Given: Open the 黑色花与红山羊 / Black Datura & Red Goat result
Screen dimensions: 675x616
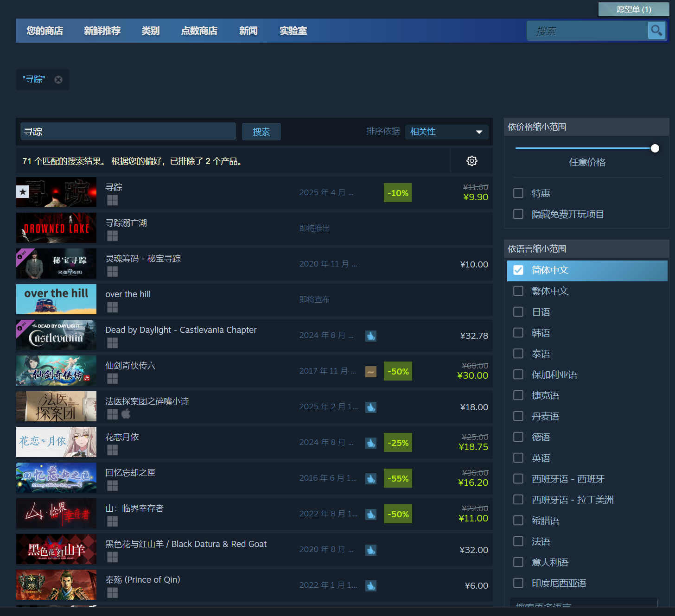Looking at the screenshot, I should point(254,550).
